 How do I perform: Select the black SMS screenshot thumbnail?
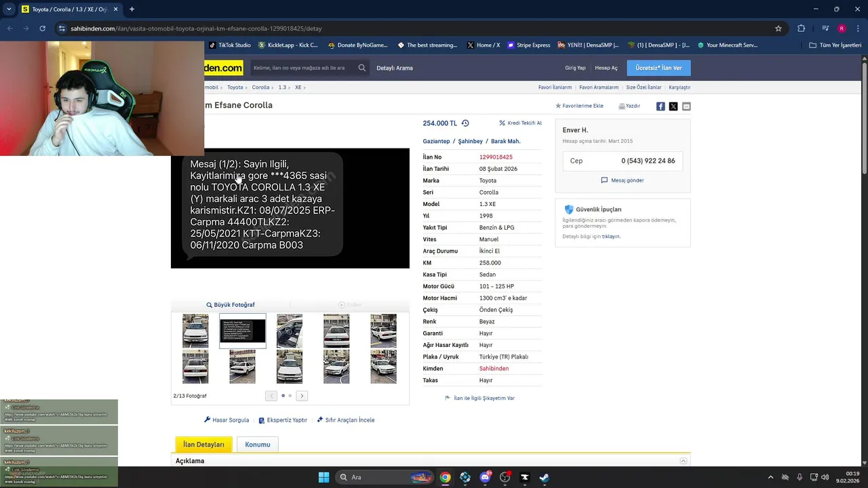243,331
